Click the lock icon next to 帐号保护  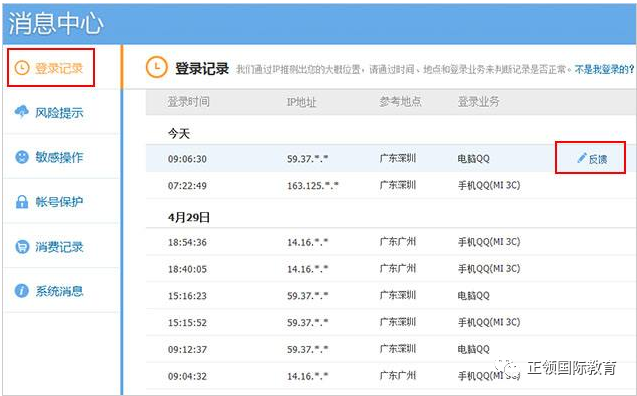point(22,201)
